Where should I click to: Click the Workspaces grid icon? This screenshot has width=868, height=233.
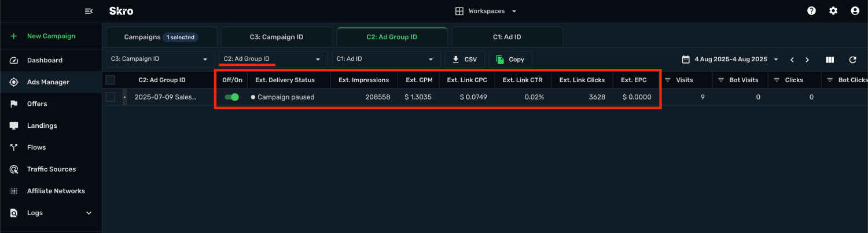point(459,11)
